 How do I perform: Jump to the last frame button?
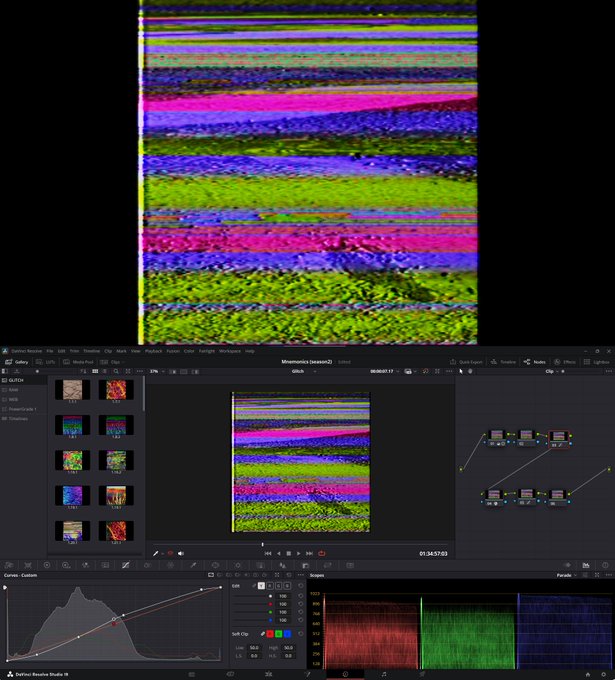coord(309,553)
